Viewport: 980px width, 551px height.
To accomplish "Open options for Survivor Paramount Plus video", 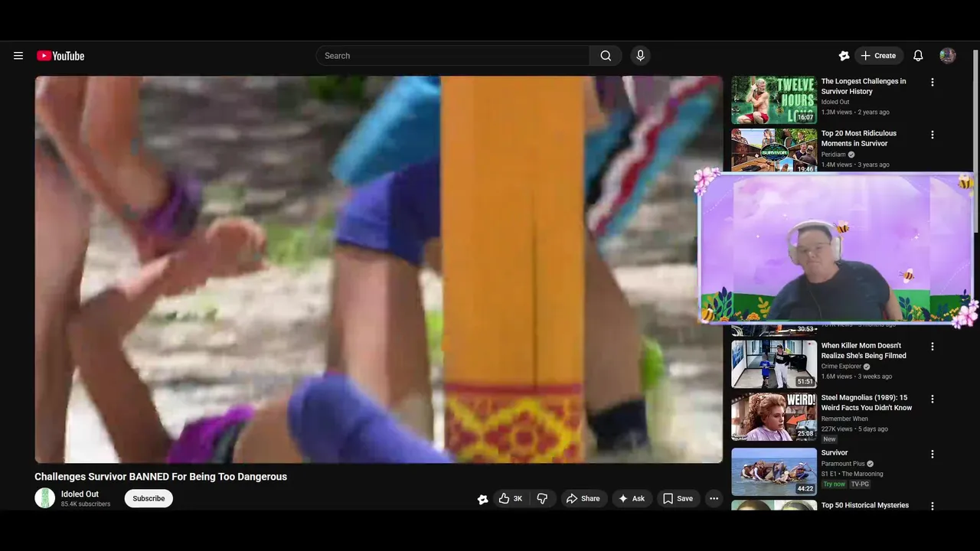I will 932,454.
